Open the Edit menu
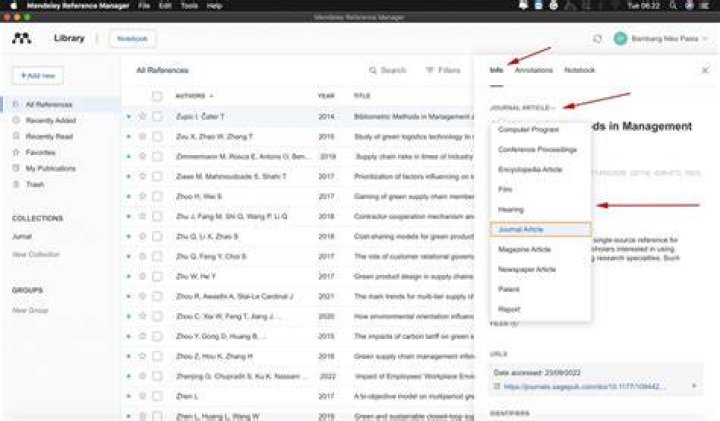The image size is (720, 421). pos(165,6)
